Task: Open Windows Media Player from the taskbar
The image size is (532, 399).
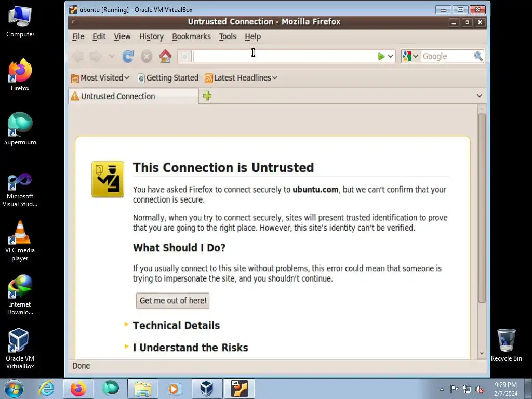Action: pyautogui.click(x=175, y=389)
